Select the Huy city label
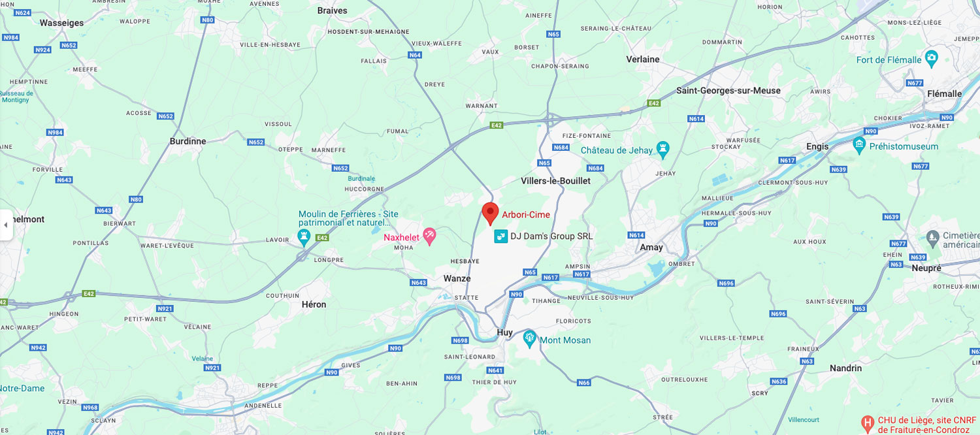The image size is (980, 435). (504, 332)
